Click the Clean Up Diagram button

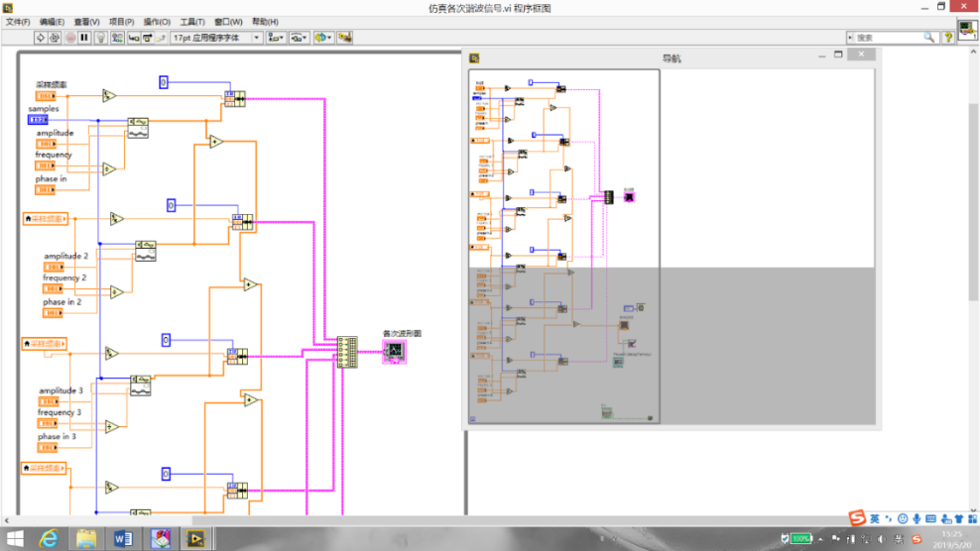345,38
